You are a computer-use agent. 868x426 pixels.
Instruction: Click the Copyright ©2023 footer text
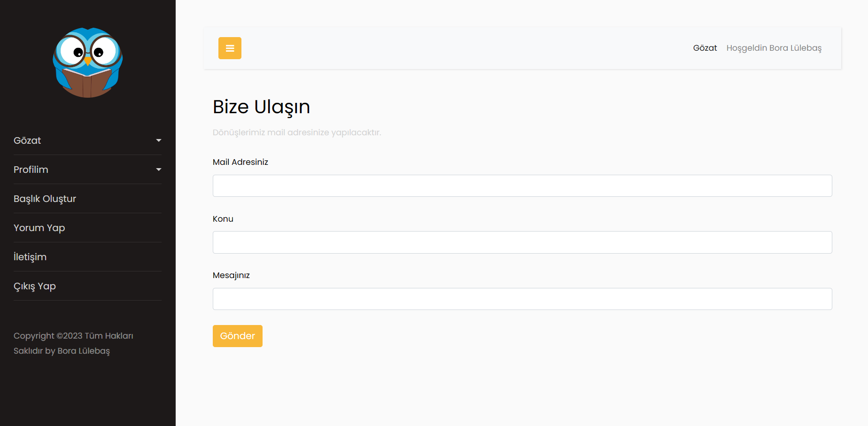pyautogui.click(x=73, y=343)
